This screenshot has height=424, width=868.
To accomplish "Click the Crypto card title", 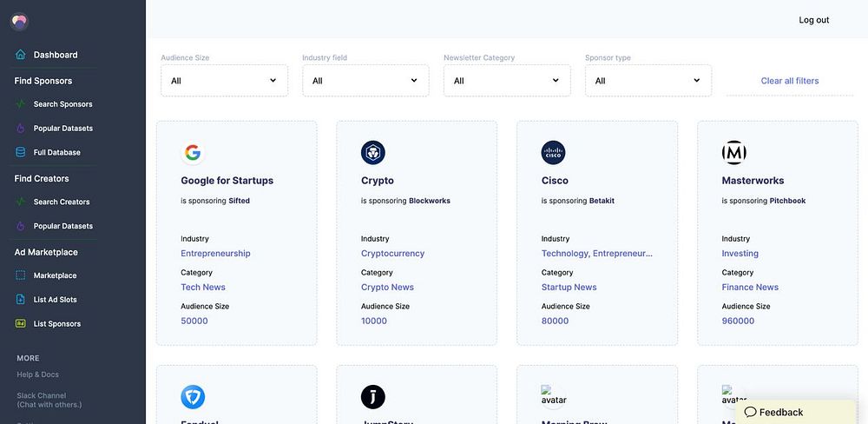I will 378,181.
